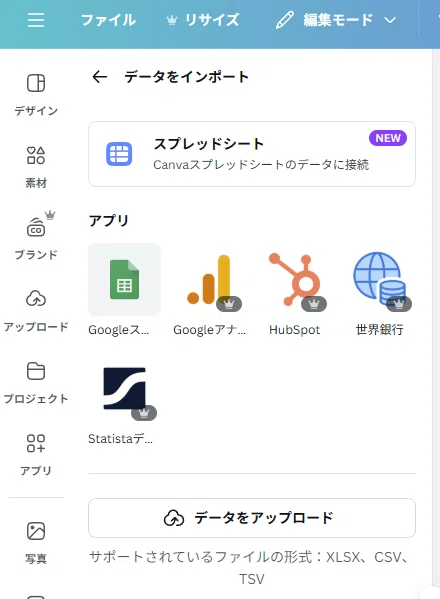Click the crown badge on 世界銀行
This screenshot has width=440, height=599.
[399, 304]
